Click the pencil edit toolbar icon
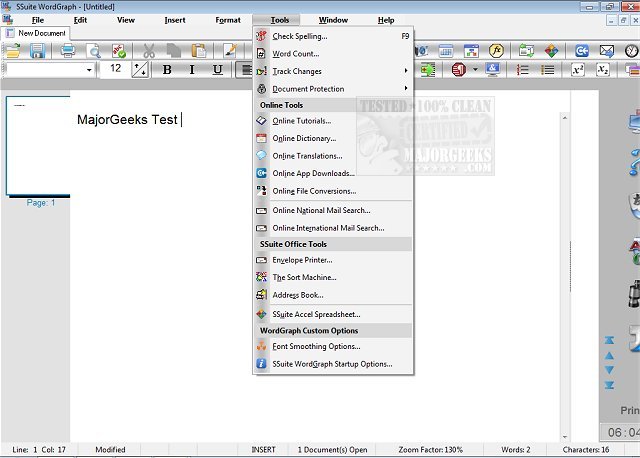 231,51
